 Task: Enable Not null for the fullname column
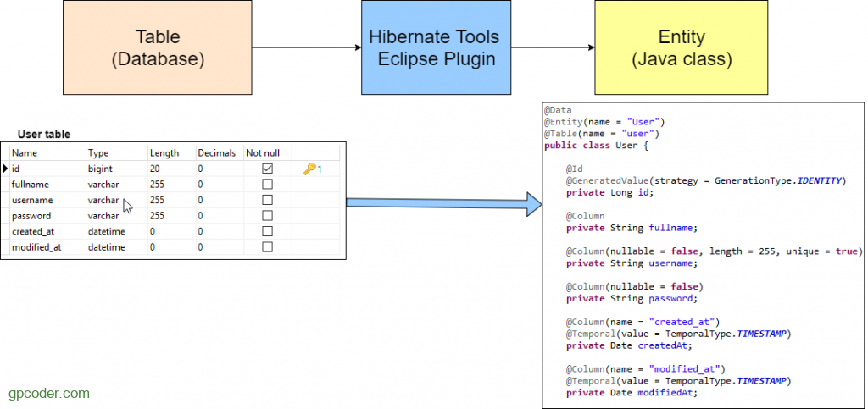point(267,185)
